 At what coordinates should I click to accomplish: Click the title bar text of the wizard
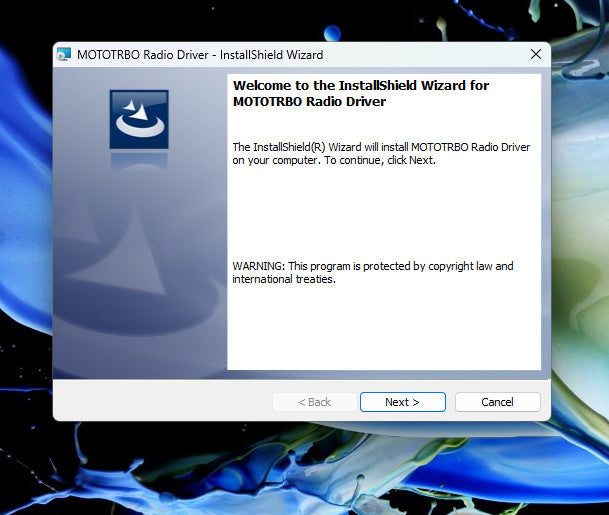click(x=200, y=55)
